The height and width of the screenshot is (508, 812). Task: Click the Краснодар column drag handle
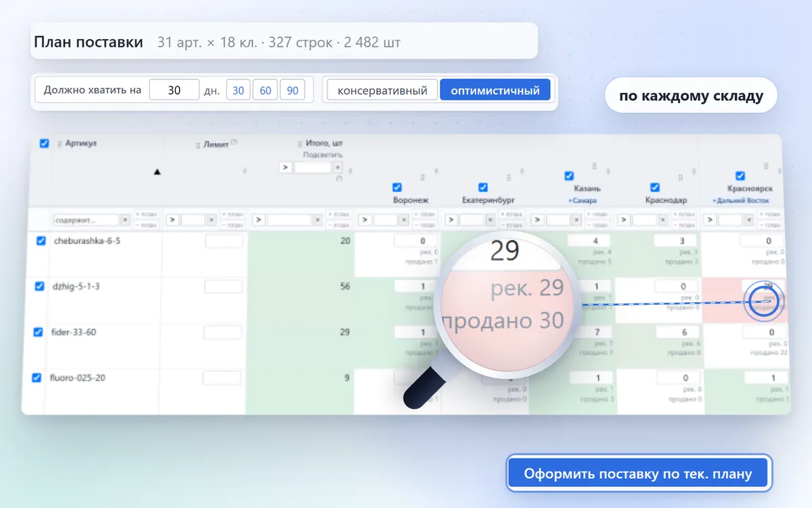(680, 177)
